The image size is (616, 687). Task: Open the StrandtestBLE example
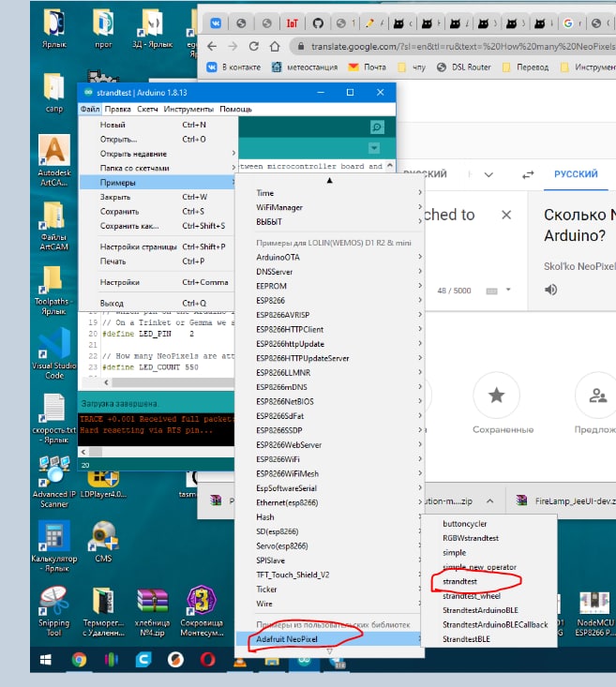(488, 639)
